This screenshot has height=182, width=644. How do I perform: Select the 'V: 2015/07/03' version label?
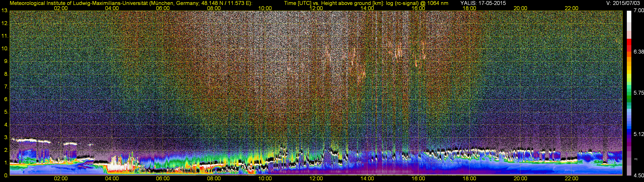(x=623, y=3)
